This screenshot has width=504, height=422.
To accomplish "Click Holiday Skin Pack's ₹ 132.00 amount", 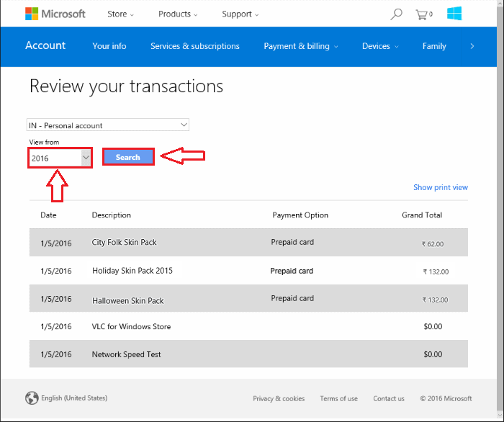I will (436, 272).
